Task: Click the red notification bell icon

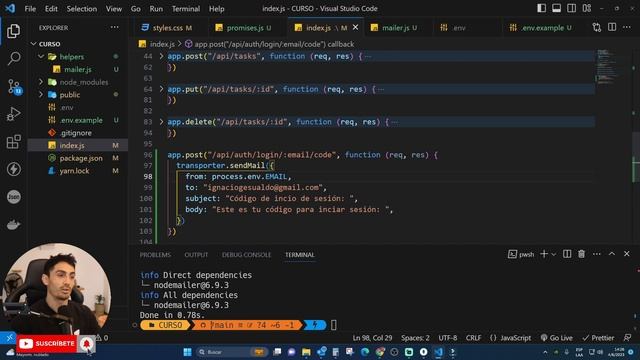Action: pos(87,344)
